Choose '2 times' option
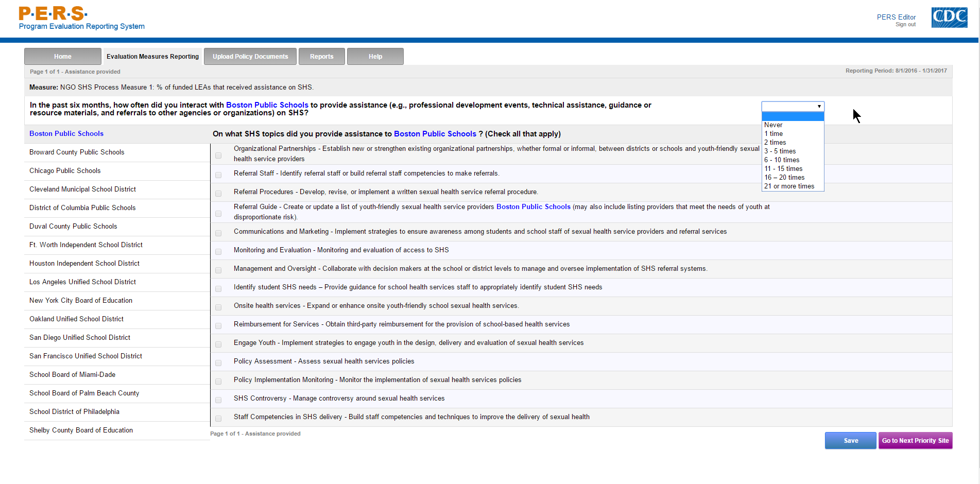The image size is (980, 484). 793,143
